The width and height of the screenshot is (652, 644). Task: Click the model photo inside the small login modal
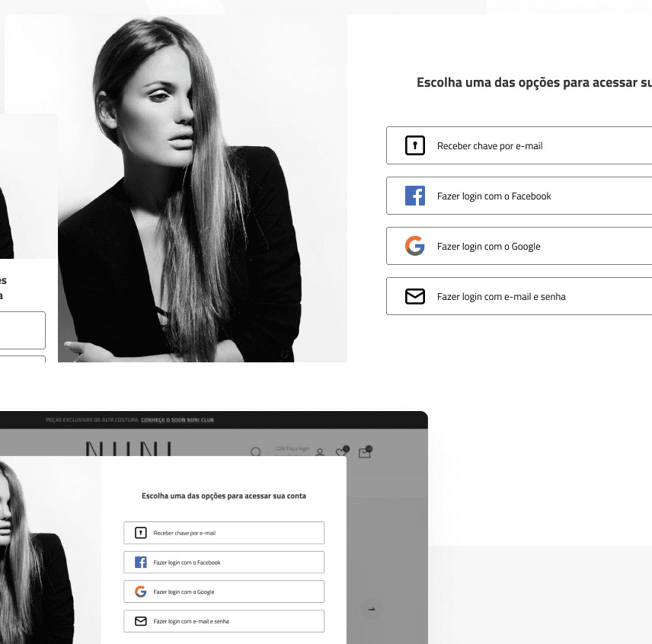pyautogui.click(x=50, y=550)
